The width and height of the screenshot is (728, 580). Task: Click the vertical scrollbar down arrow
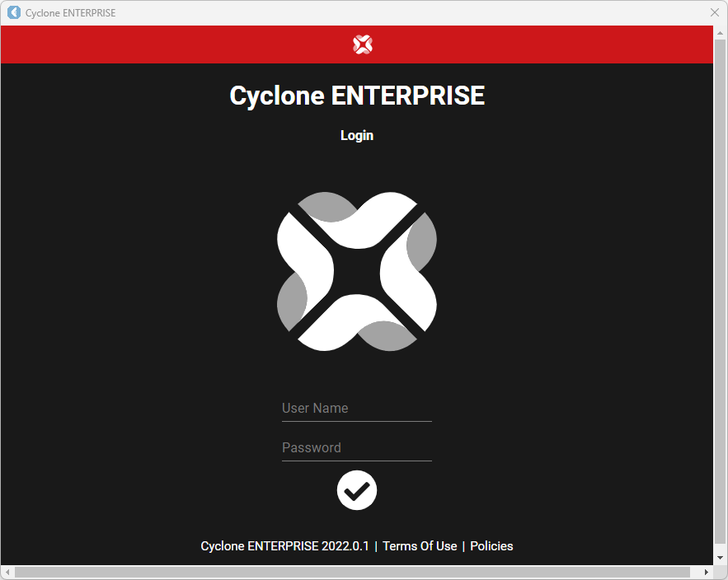[x=721, y=559]
